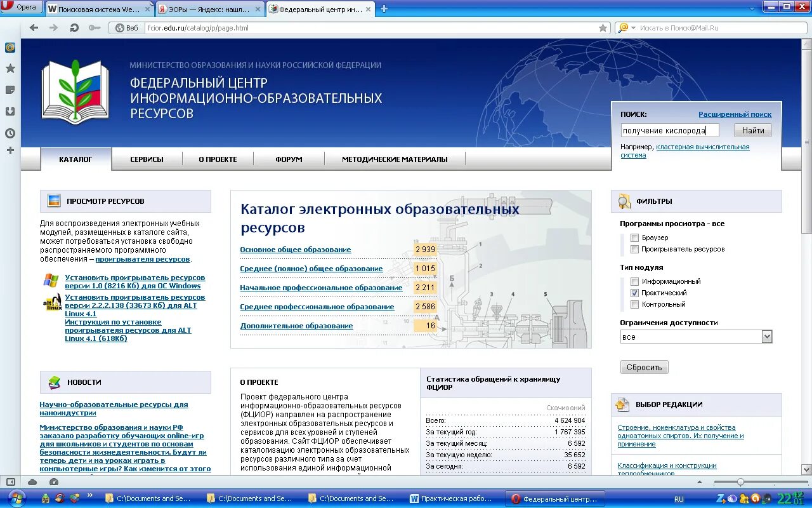
Task: Open the СЕРВИСЫ site menu item
Action: pyautogui.click(x=147, y=159)
